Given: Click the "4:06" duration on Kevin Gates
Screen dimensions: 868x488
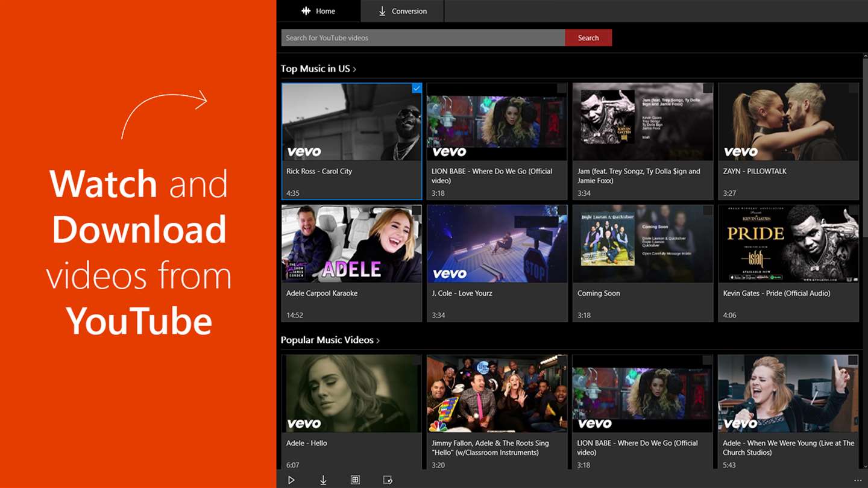Looking at the screenshot, I should click(729, 315).
